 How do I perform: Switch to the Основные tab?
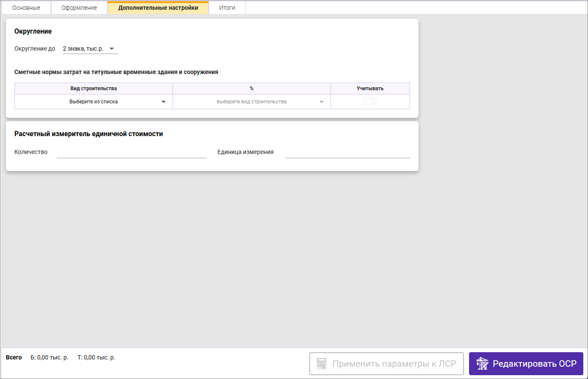pyautogui.click(x=26, y=8)
